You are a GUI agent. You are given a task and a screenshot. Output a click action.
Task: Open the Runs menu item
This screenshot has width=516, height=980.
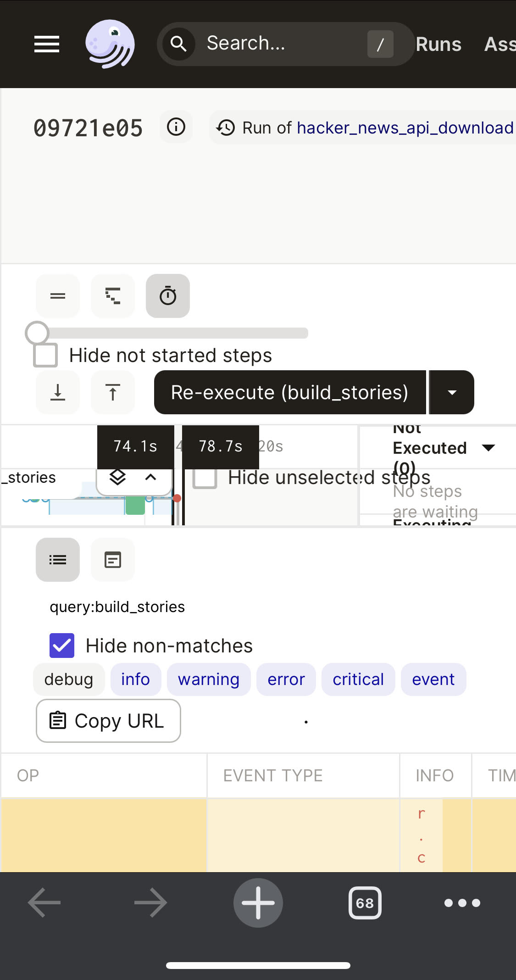(438, 44)
